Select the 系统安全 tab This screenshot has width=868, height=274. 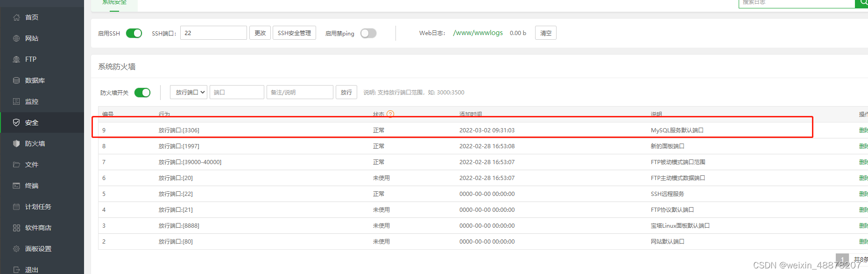click(x=114, y=3)
